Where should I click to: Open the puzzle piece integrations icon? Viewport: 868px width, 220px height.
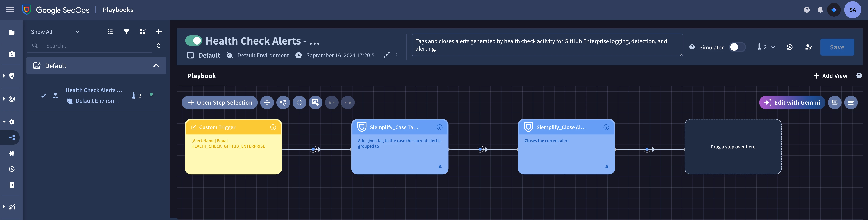[x=12, y=153]
